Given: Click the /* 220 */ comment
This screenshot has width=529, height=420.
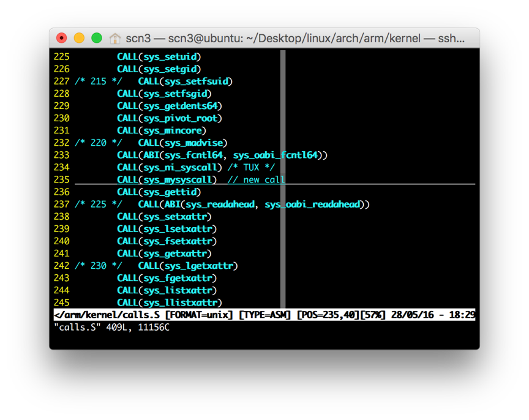Looking at the screenshot, I should coord(98,143).
